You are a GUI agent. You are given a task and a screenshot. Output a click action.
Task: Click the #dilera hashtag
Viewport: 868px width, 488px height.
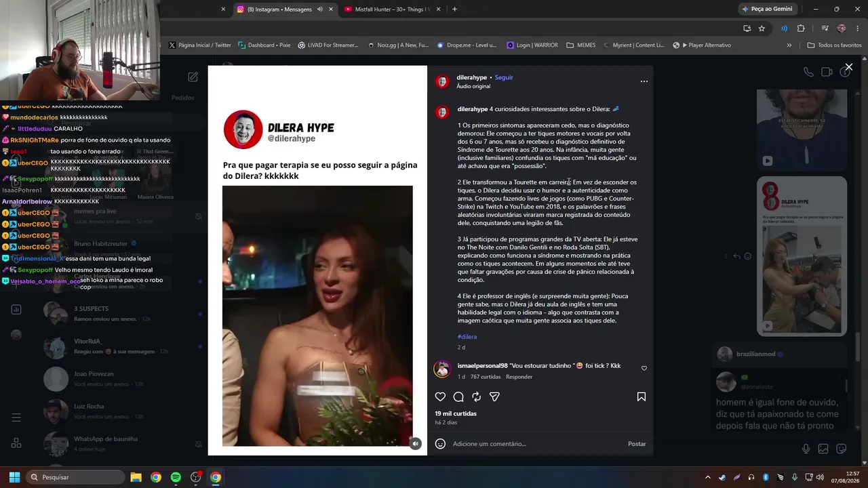point(467,337)
